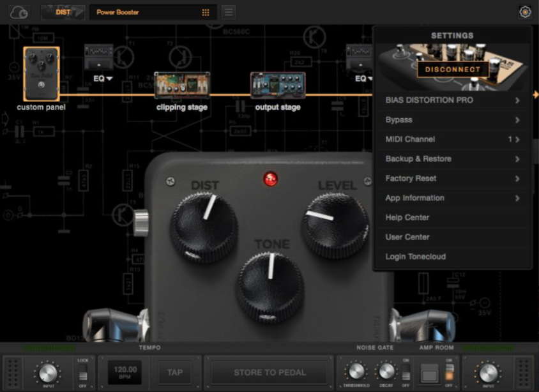Toggle the Amp Room on/off switch
Screen dimensions: 539x392
(449, 372)
